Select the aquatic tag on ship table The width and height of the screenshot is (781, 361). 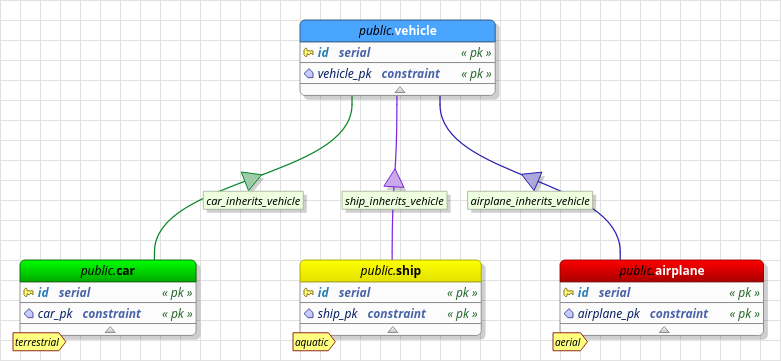pyautogui.click(x=313, y=342)
